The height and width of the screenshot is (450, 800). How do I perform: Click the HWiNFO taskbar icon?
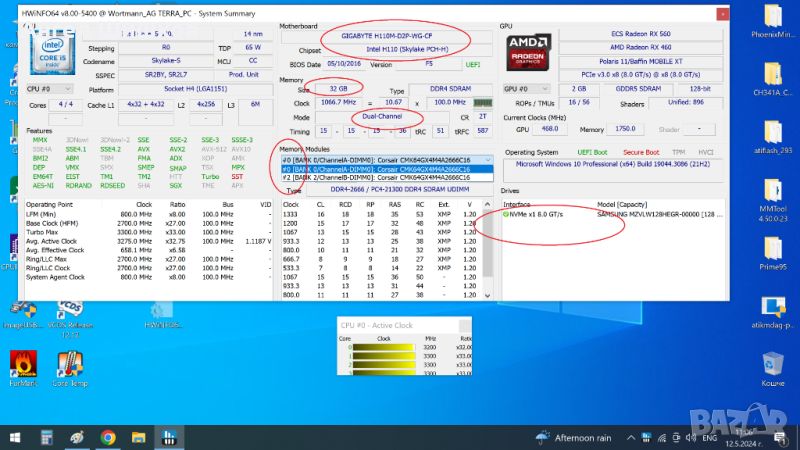click(x=171, y=436)
